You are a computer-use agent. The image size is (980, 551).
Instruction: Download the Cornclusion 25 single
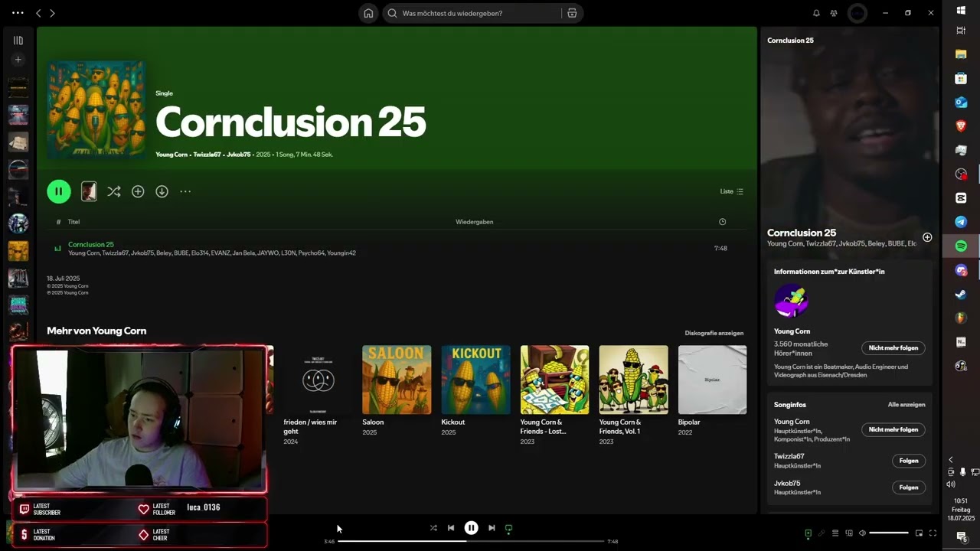162,191
